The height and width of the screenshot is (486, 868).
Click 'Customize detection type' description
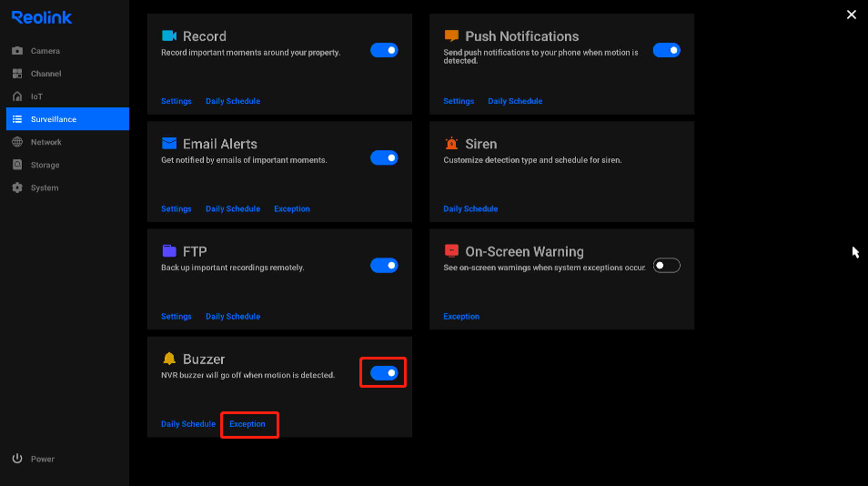(x=532, y=160)
